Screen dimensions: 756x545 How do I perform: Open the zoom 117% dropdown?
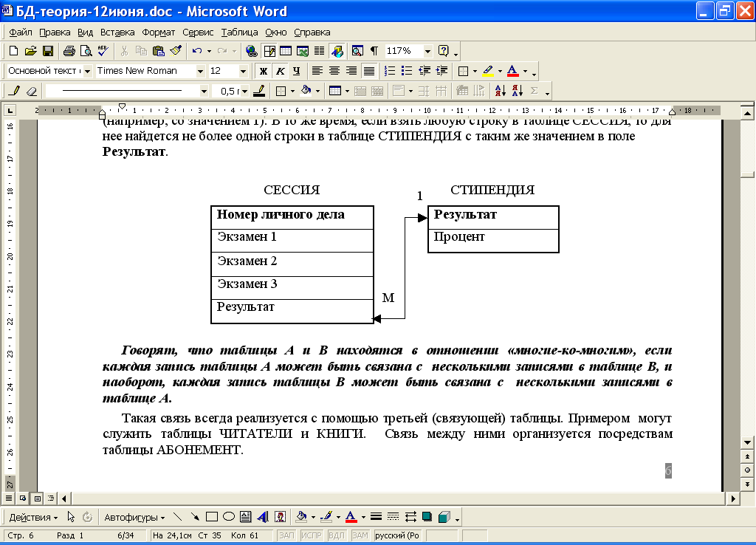click(x=427, y=51)
